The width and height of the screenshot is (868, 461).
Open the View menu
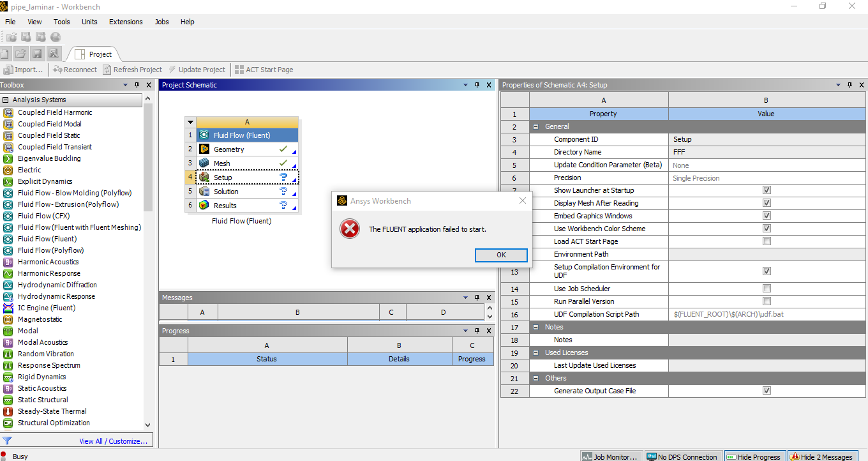[x=34, y=22]
